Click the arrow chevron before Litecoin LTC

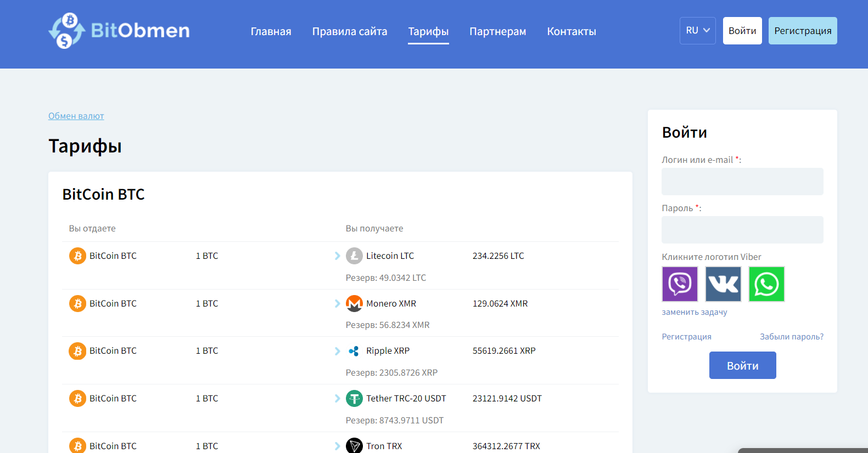click(337, 256)
